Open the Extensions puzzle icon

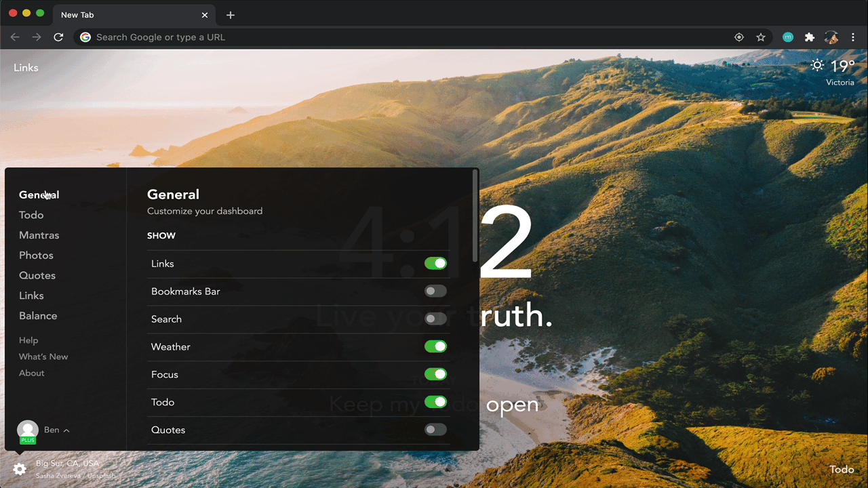[810, 37]
